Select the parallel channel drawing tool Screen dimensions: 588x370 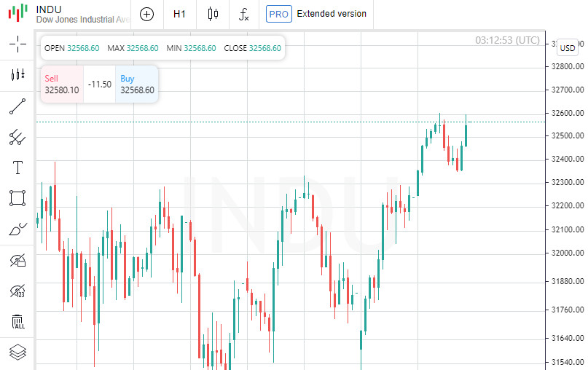tap(17, 137)
